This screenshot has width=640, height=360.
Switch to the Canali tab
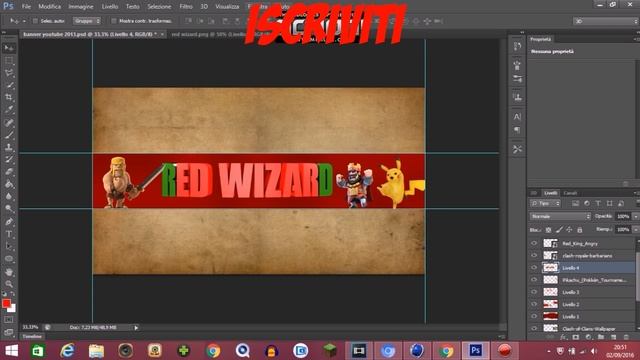pyautogui.click(x=570, y=193)
